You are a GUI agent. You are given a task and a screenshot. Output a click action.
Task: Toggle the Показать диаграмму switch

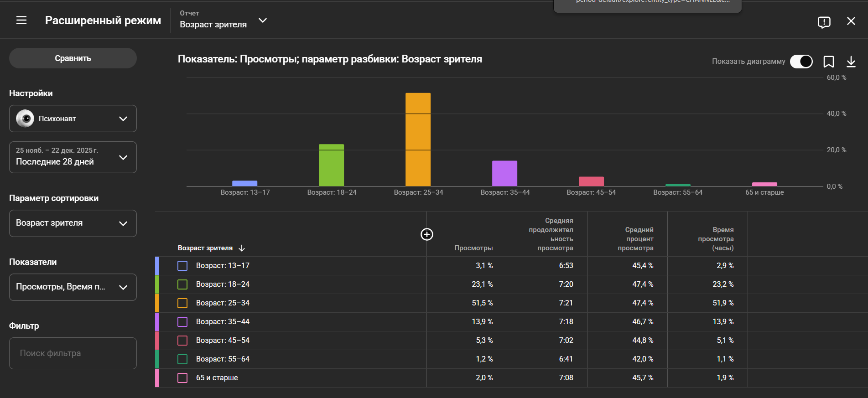(801, 62)
